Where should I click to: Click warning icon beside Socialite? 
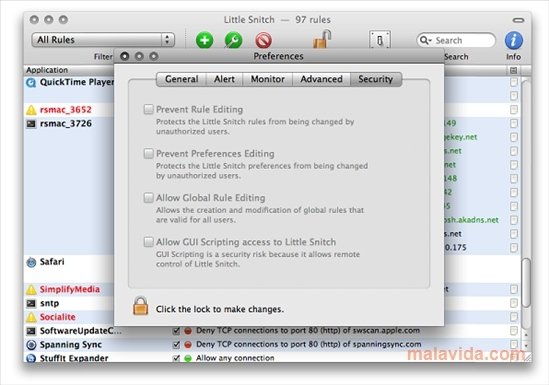tap(31, 317)
